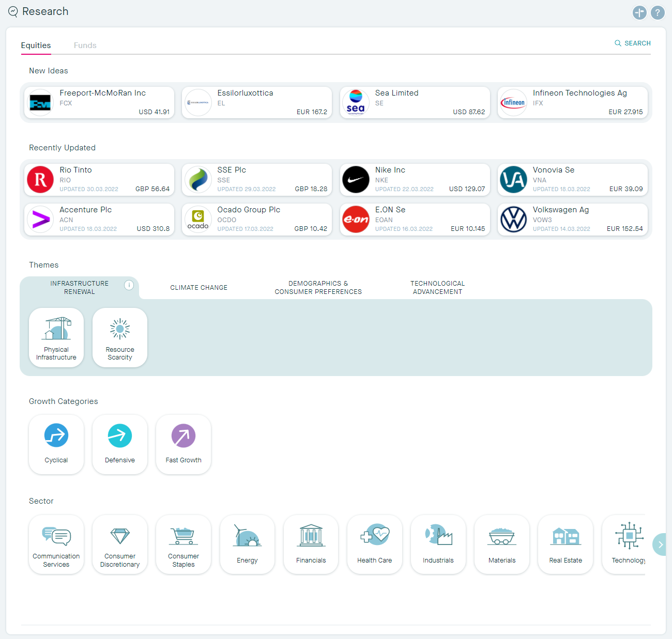Viewport: 672px width, 639px height.
Task: Click the Vonovia logo icon
Action: [513, 180]
